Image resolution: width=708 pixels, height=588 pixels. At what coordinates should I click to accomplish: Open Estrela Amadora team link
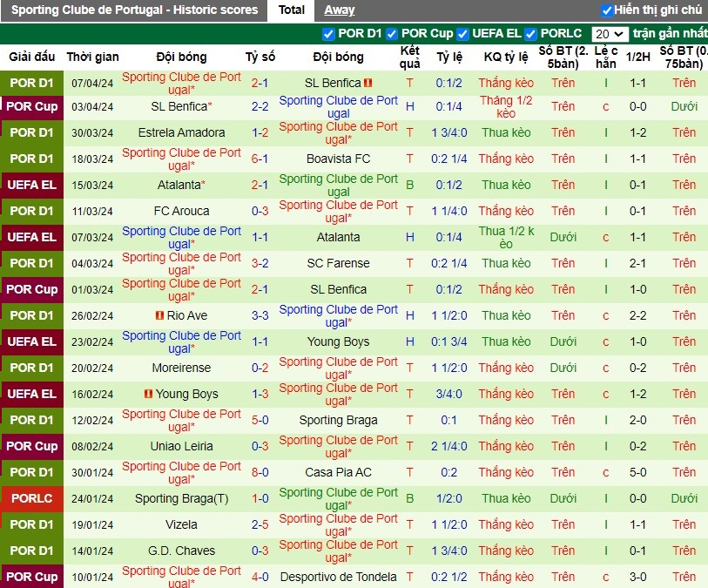(181, 132)
